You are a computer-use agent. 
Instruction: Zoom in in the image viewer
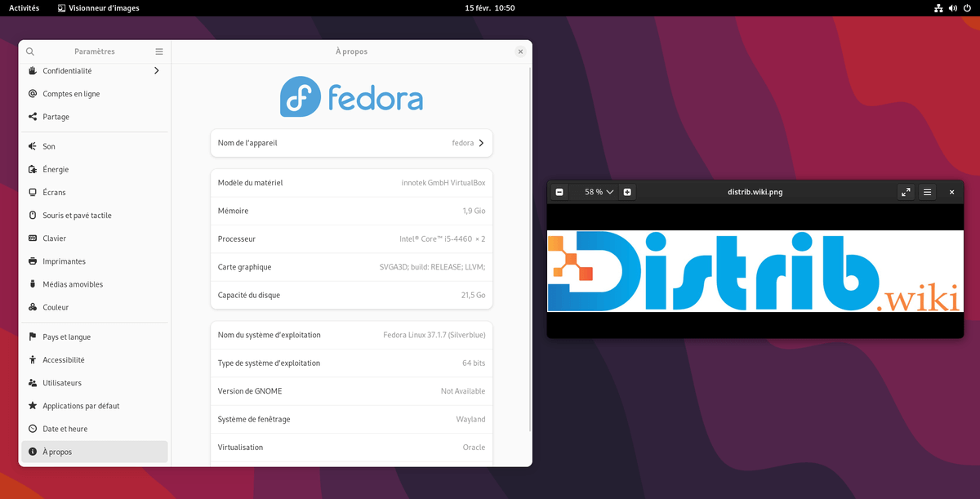(x=627, y=192)
